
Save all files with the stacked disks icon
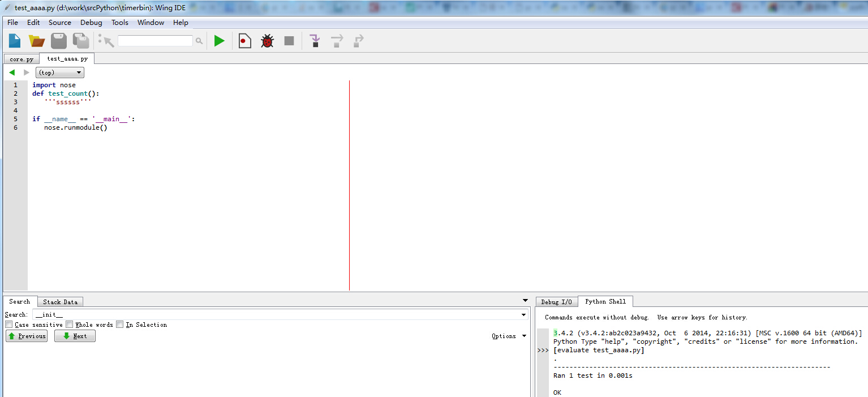(81, 41)
